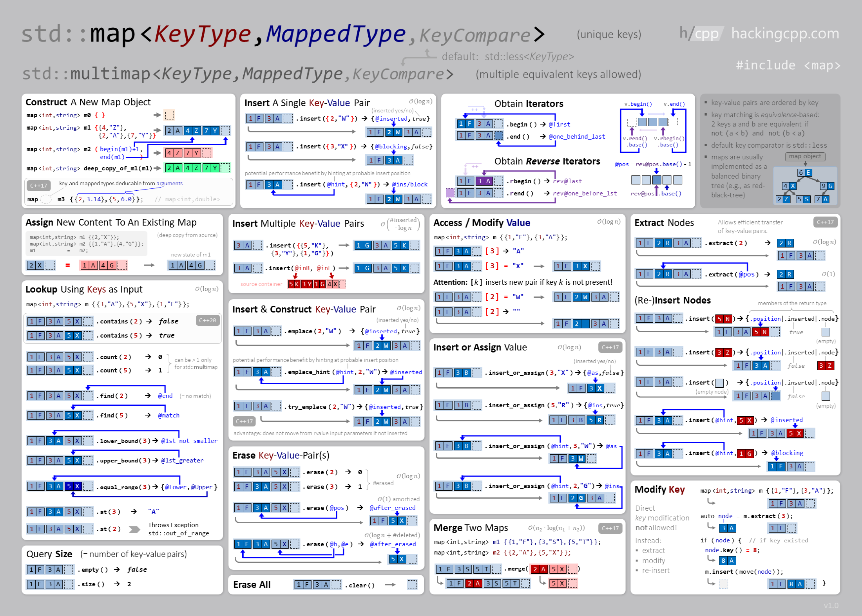Select the red-black tree map object diagram
The image size is (862, 616).
pos(804,185)
